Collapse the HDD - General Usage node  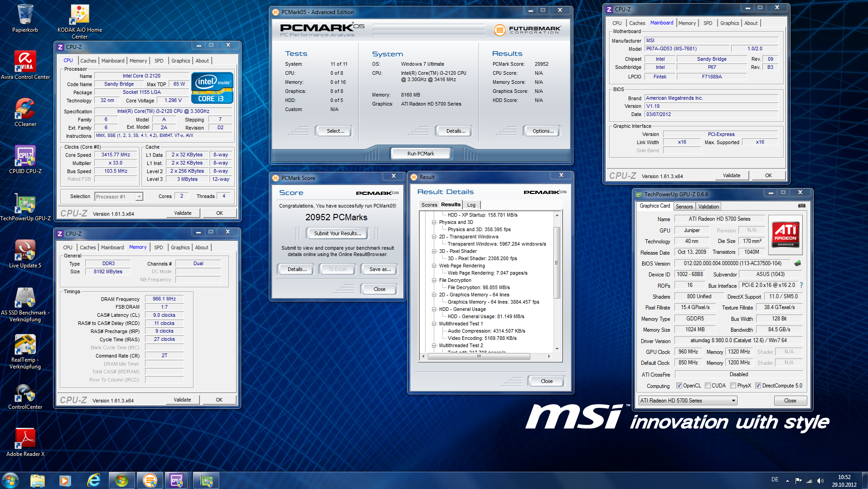point(434,310)
